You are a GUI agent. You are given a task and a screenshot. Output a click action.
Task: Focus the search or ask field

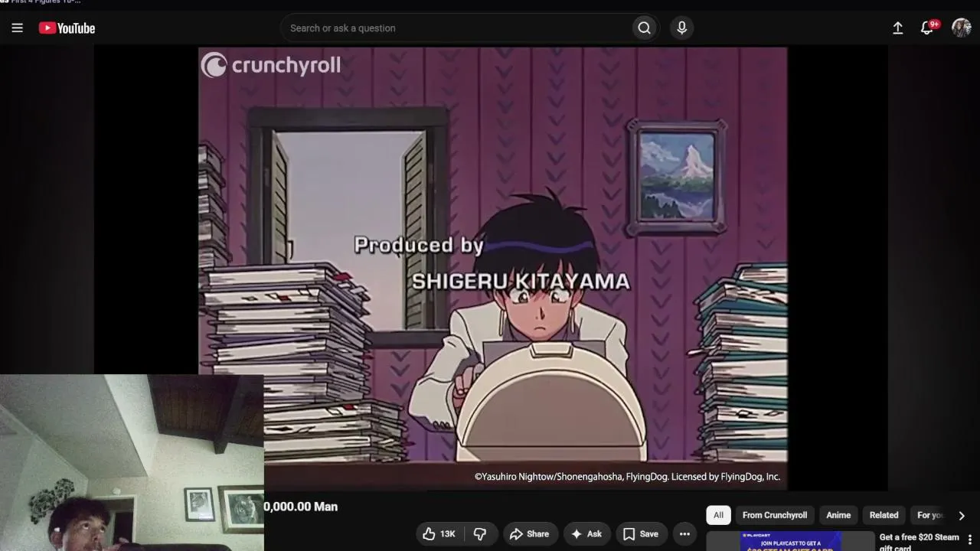coord(456,28)
